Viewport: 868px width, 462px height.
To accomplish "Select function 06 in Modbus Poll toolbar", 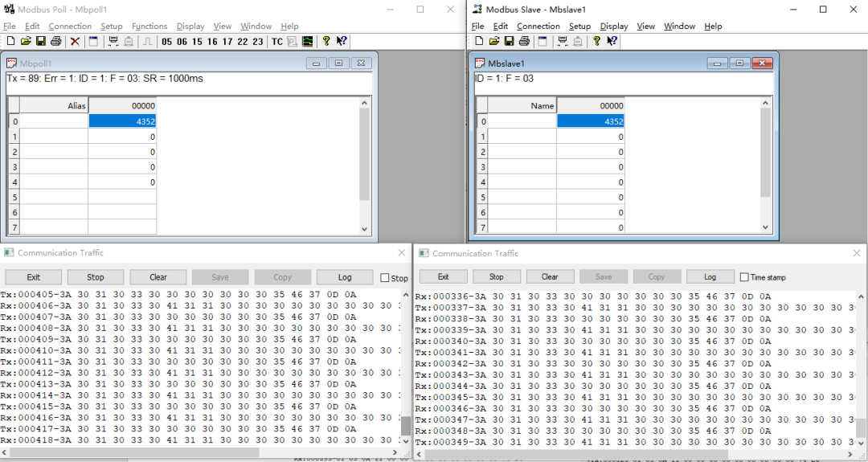I will [182, 42].
